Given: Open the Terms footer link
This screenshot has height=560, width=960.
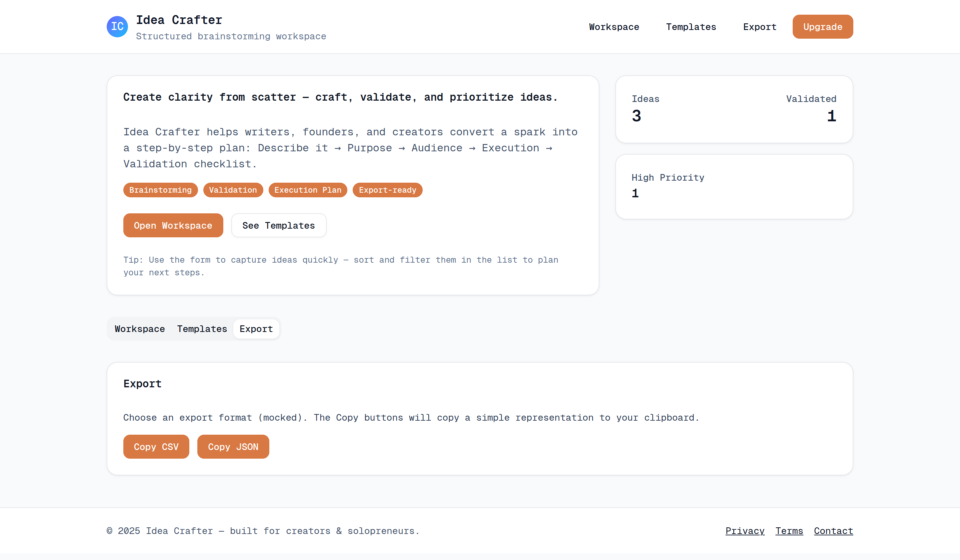Looking at the screenshot, I should tap(789, 531).
